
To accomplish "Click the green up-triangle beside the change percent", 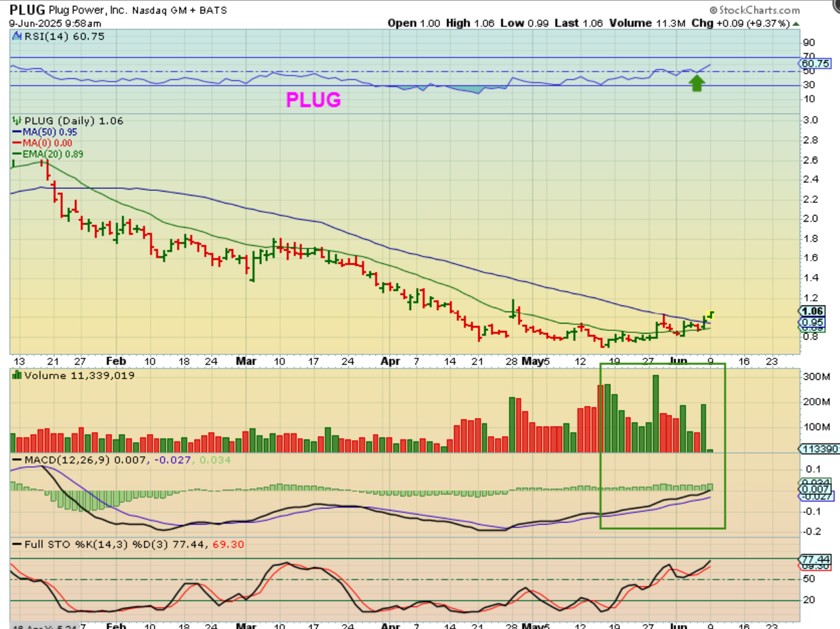I will 795,23.
